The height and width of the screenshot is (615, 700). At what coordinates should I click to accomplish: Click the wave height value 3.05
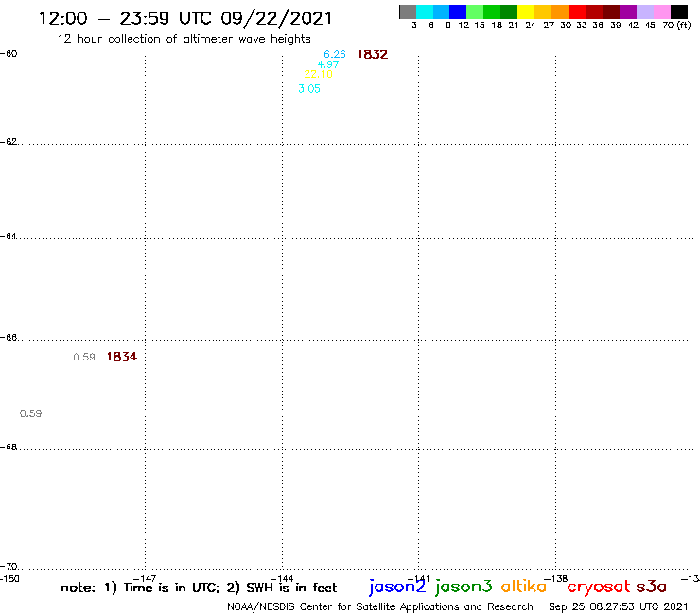pyautogui.click(x=309, y=88)
